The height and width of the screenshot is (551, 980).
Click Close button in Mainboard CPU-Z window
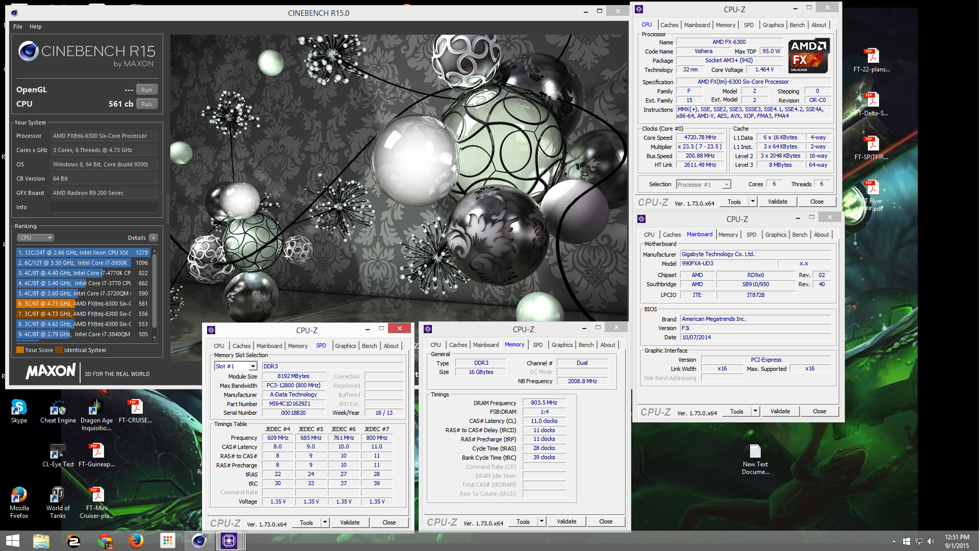tap(819, 411)
